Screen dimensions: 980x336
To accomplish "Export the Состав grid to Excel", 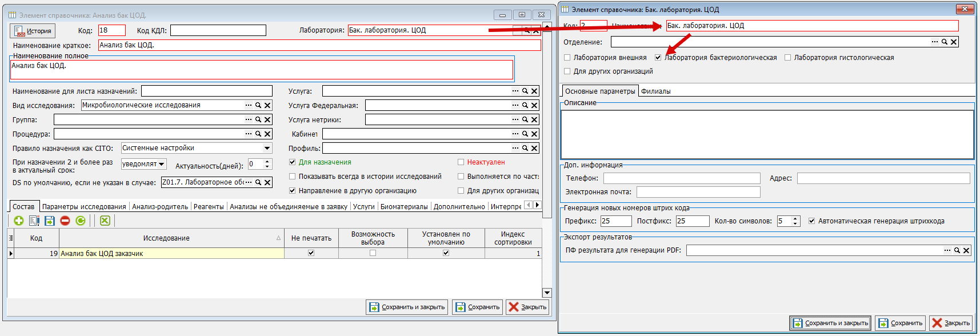I will pos(105,221).
